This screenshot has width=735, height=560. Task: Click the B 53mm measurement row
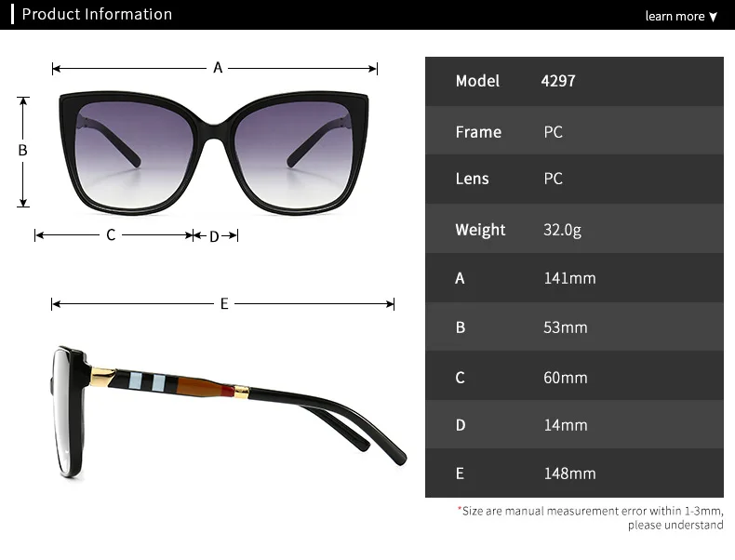(x=574, y=327)
